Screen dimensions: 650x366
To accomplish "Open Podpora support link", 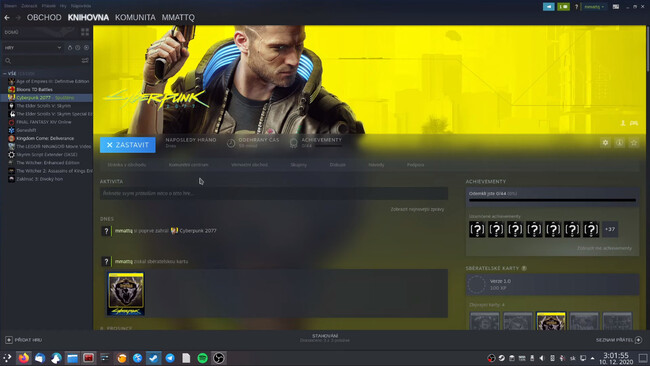I will 415,165.
